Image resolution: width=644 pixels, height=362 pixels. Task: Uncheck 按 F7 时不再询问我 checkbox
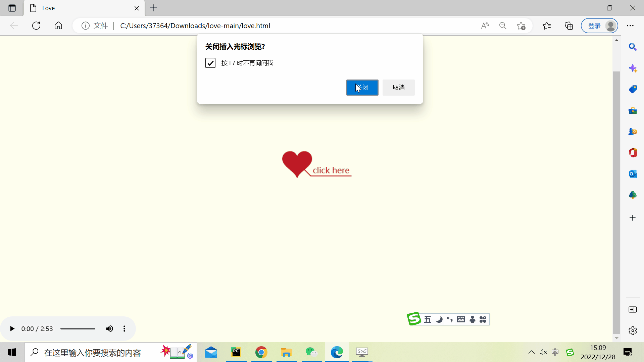click(x=210, y=63)
